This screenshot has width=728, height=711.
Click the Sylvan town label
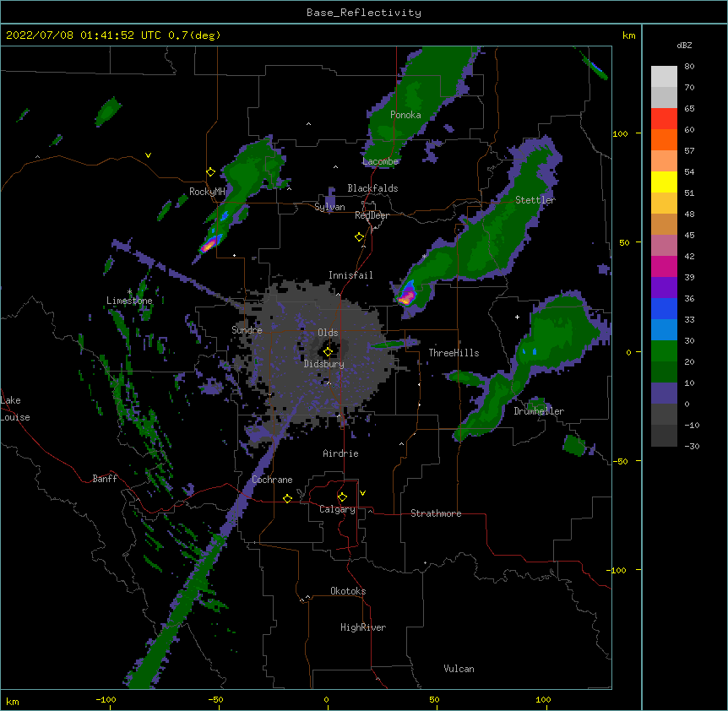point(329,207)
